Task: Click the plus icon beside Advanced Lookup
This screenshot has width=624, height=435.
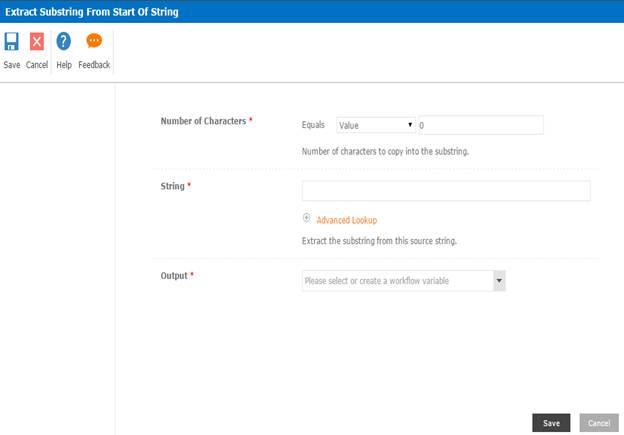Action: coord(306,219)
